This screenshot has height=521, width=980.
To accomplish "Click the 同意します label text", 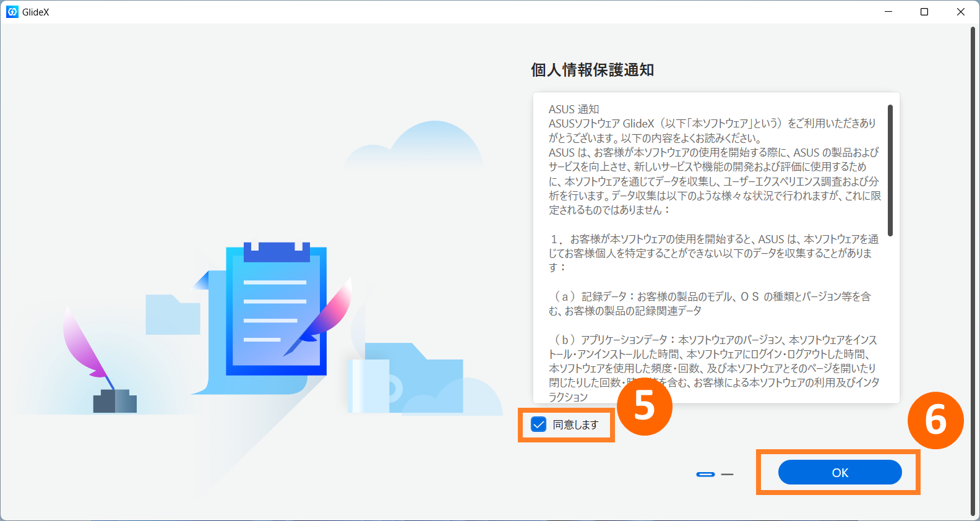I will click(x=575, y=424).
